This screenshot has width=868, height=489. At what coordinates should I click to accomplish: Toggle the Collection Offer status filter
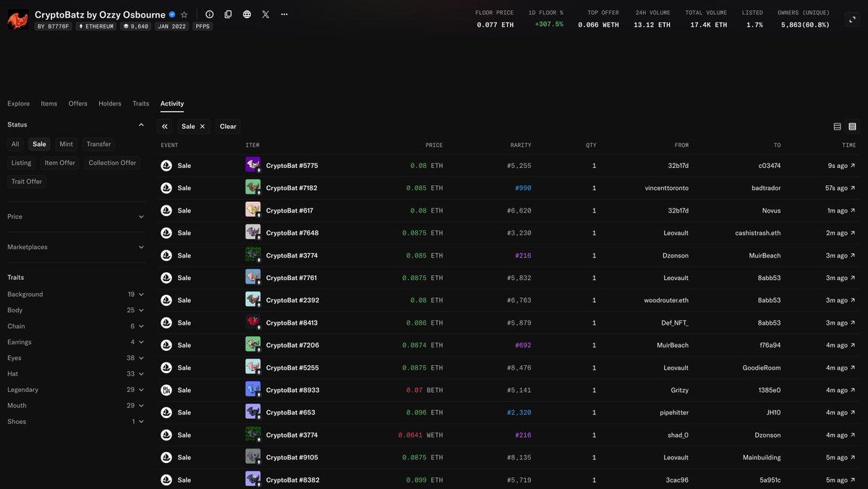(x=112, y=163)
